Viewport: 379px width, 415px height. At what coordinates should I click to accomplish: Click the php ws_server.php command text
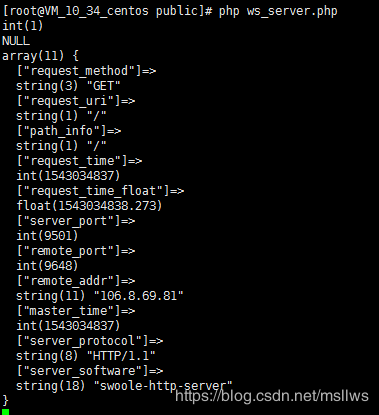coord(278,11)
